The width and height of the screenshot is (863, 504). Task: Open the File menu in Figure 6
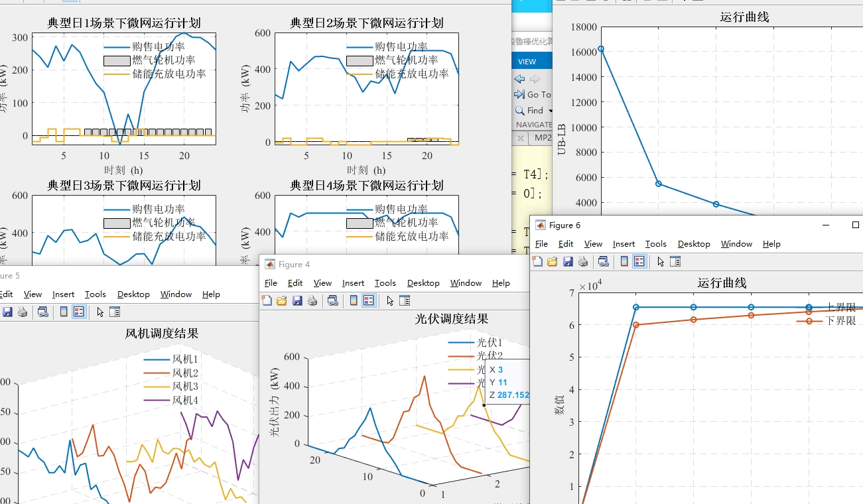[x=541, y=244]
